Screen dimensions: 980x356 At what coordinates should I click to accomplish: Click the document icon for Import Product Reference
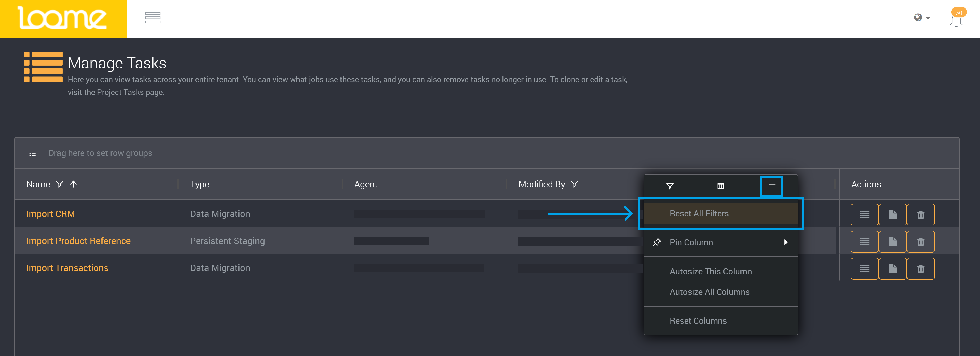pyautogui.click(x=892, y=242)
